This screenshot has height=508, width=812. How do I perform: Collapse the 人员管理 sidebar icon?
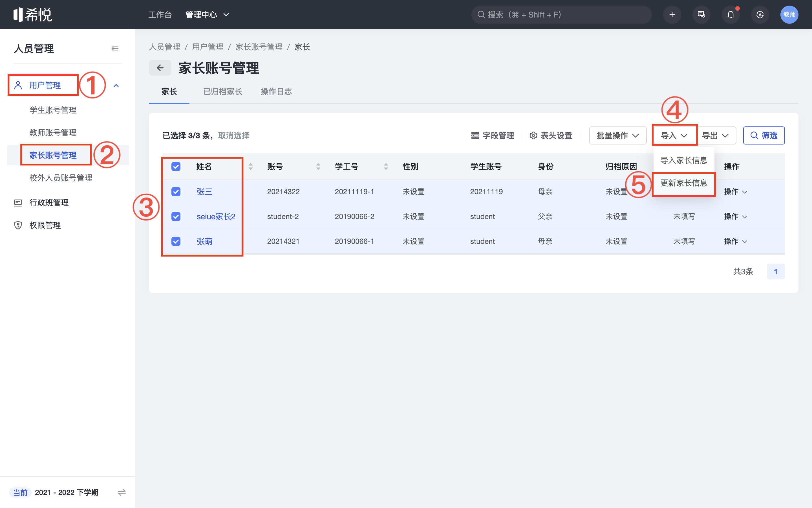[115, 49]
